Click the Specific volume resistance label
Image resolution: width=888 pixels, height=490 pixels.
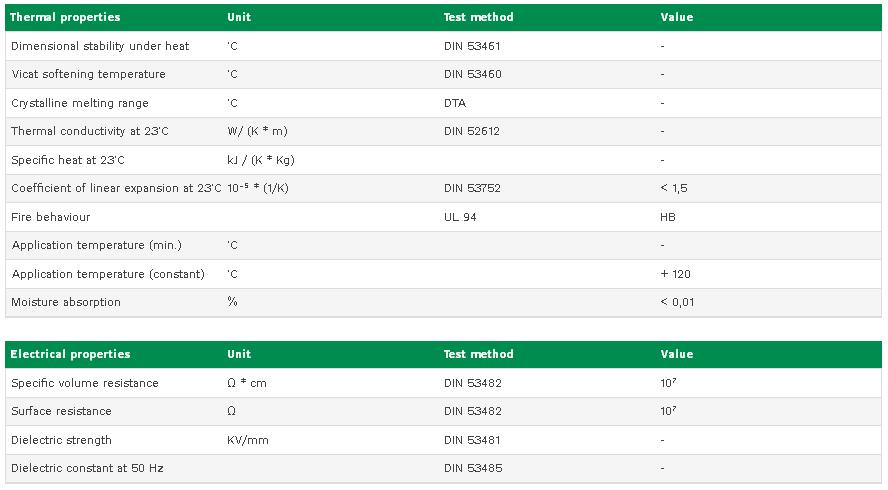click(x=85, y=383)
